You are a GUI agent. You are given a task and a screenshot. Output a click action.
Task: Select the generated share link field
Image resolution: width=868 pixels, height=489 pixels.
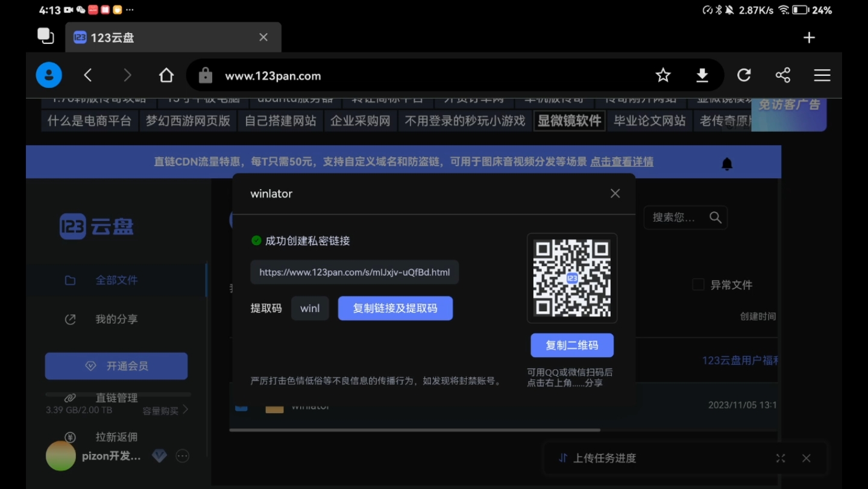354,272
